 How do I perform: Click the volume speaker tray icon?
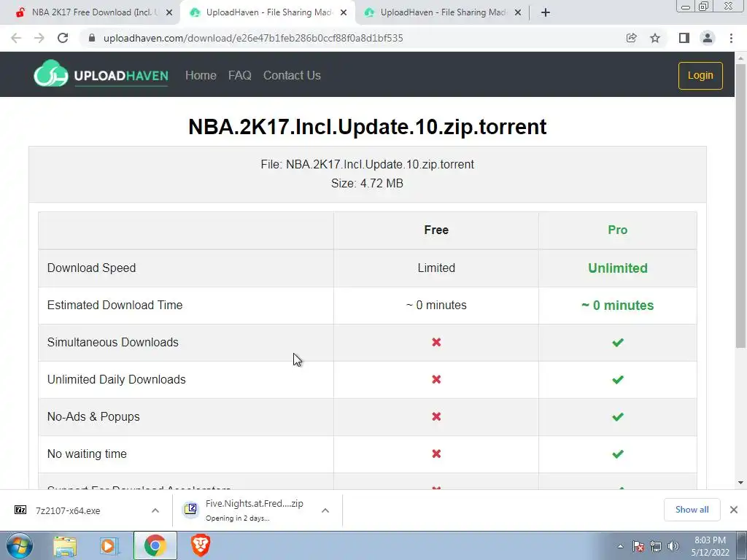673,546
